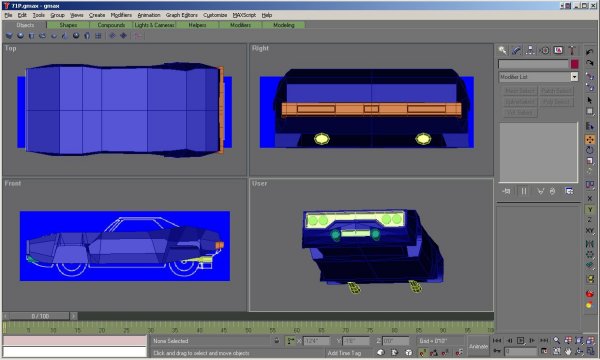
Task: Select the Plane grid primitive icon
Action: tap(98, 36)
